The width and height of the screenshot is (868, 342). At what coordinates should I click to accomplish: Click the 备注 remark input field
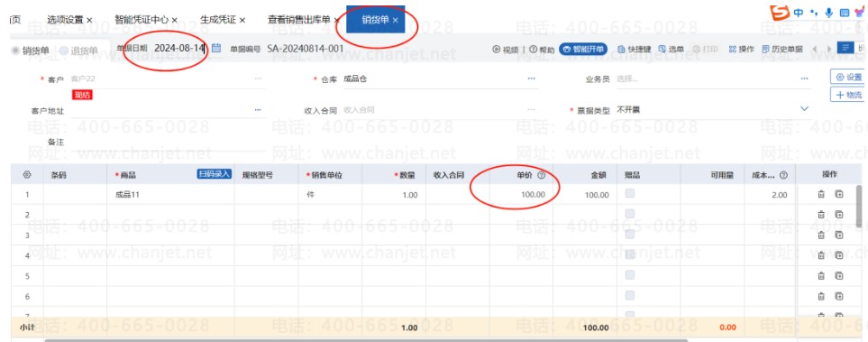(x=169, y=143)
